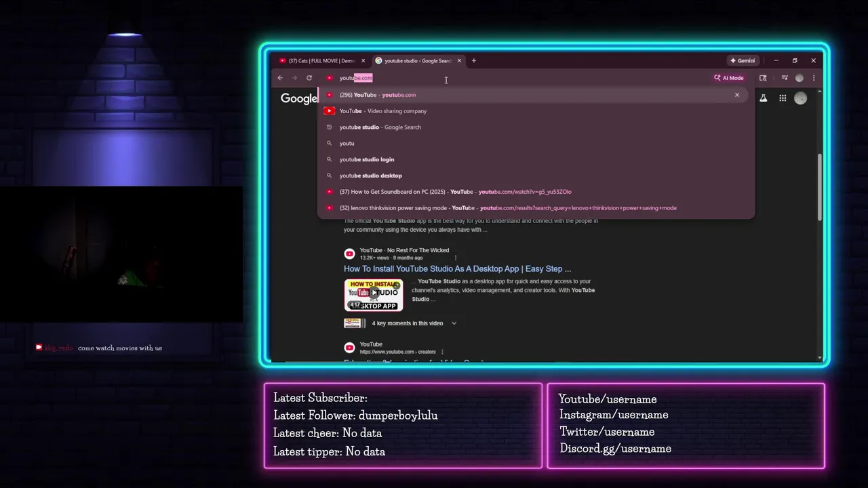Click the YouTube favicon of No Rest For The Wicked result
This screenshot has width=868, height=488.
click(x=349, y=253)
